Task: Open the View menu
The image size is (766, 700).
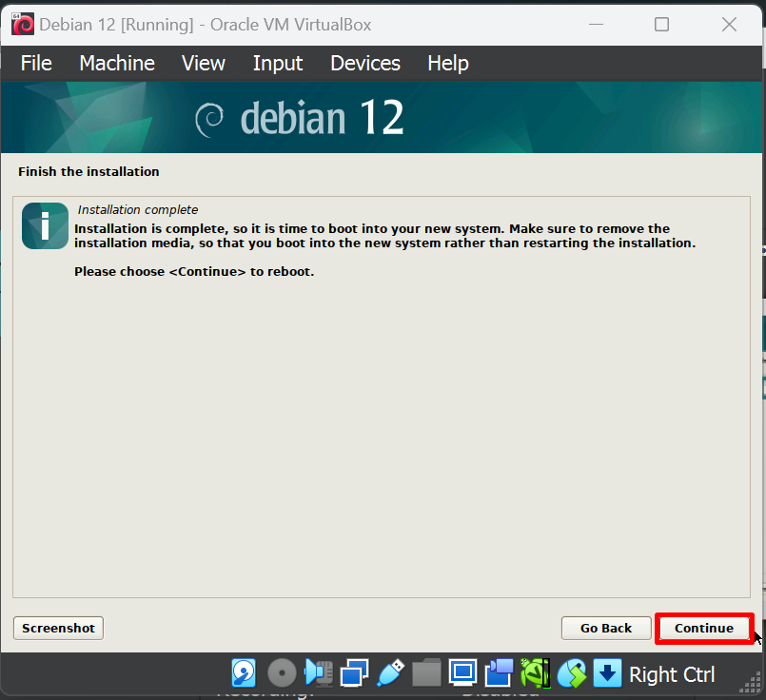Action: tap(204, 63)
